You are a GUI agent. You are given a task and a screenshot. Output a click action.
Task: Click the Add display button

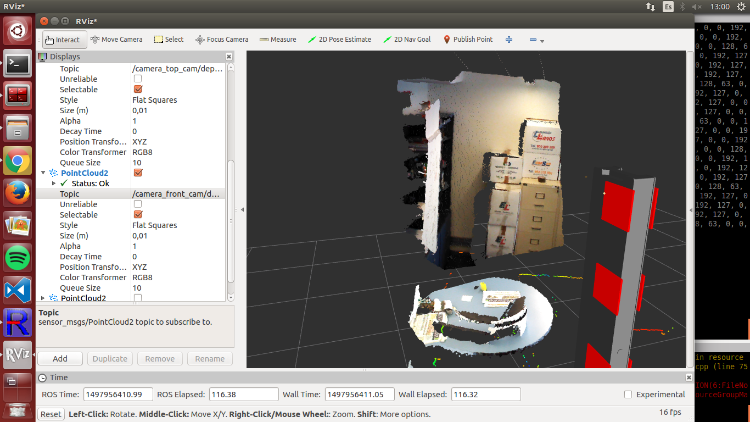pyautogui.click(x=60, y=358)
